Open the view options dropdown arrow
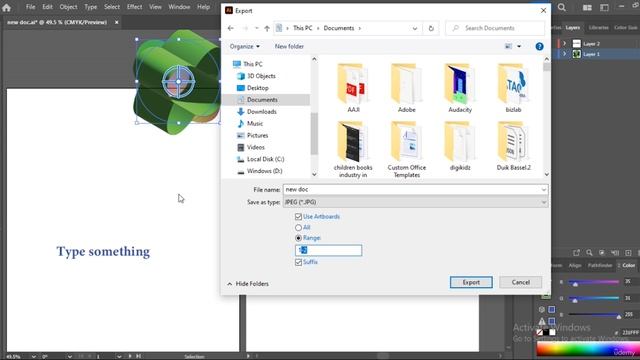This screenshot has width=640, height=360. (x=519, y=46)
